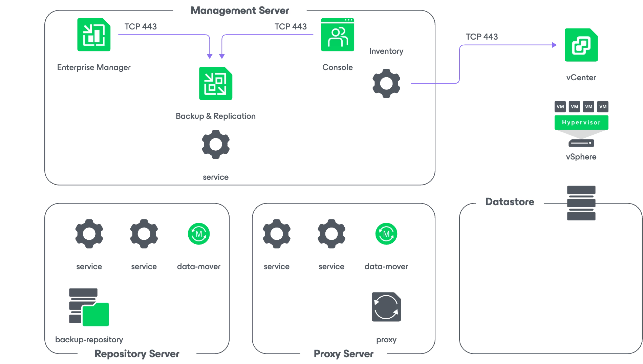Select the Datastore stacked server icon
The width and height of the screenshot is (643, 364).
pos(581,203)
